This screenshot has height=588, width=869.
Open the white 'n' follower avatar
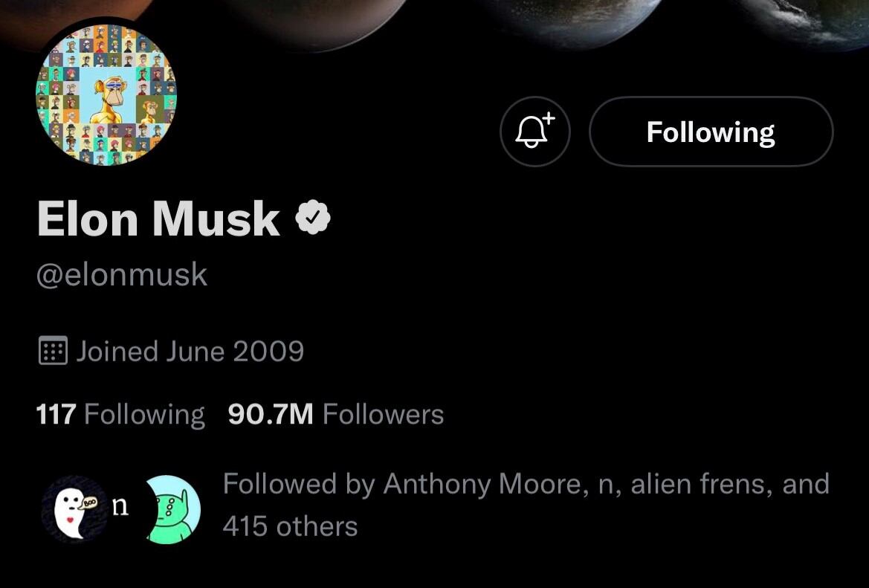(120, 508)
